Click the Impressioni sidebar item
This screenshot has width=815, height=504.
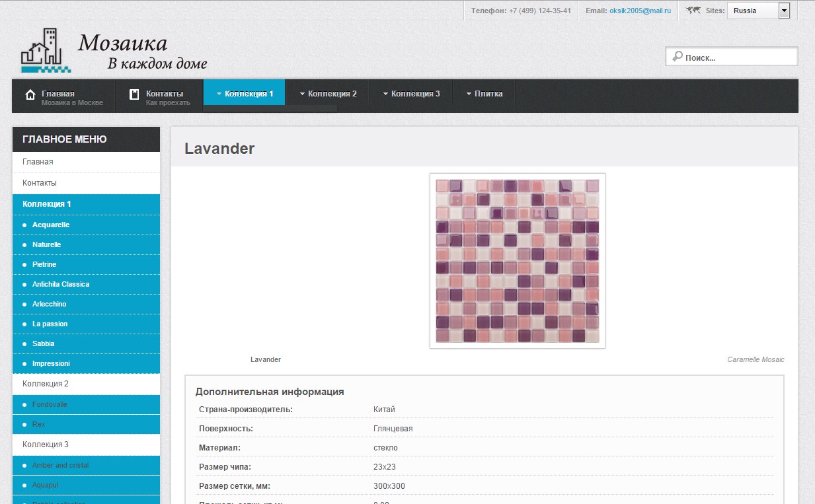coord(51,363)
